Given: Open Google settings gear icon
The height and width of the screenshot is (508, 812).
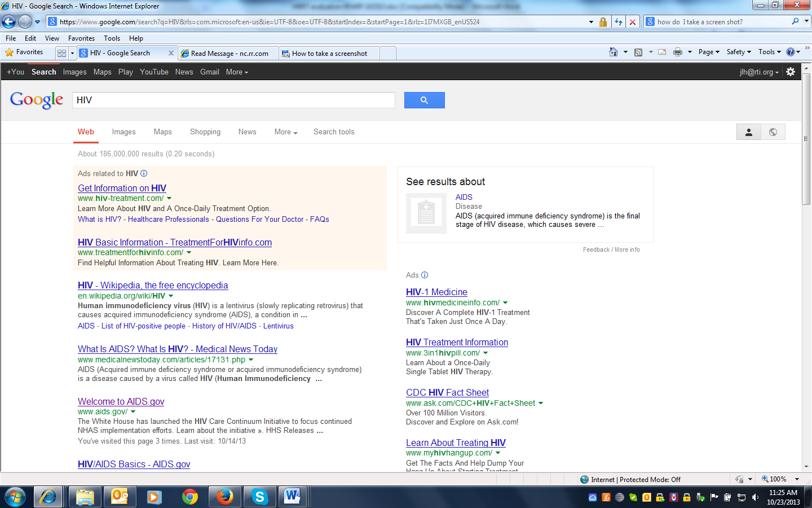Looking at the screenshot, I should pyautogui.click(x=791, y=72).
